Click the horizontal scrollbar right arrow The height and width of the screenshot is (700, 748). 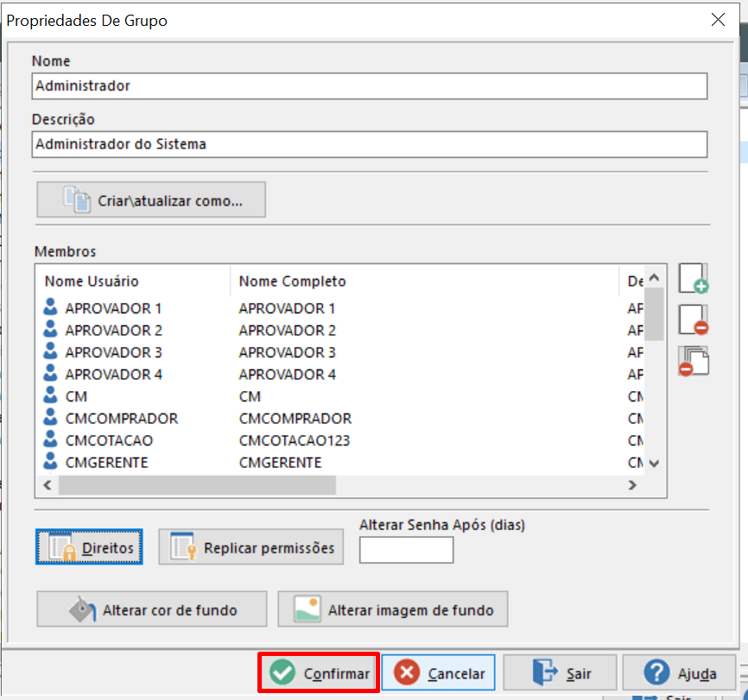tap(632, 485)
